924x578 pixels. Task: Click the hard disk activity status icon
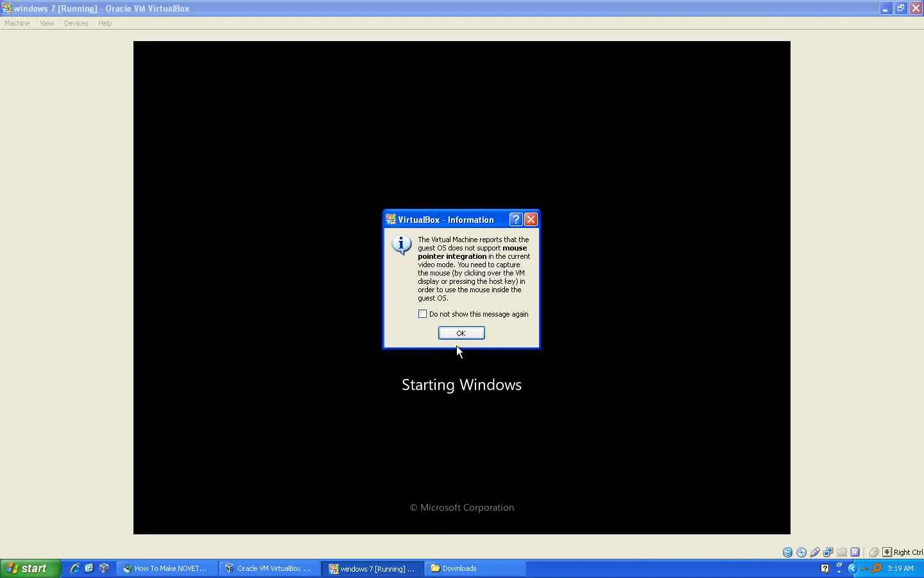[x=788, y=552]
